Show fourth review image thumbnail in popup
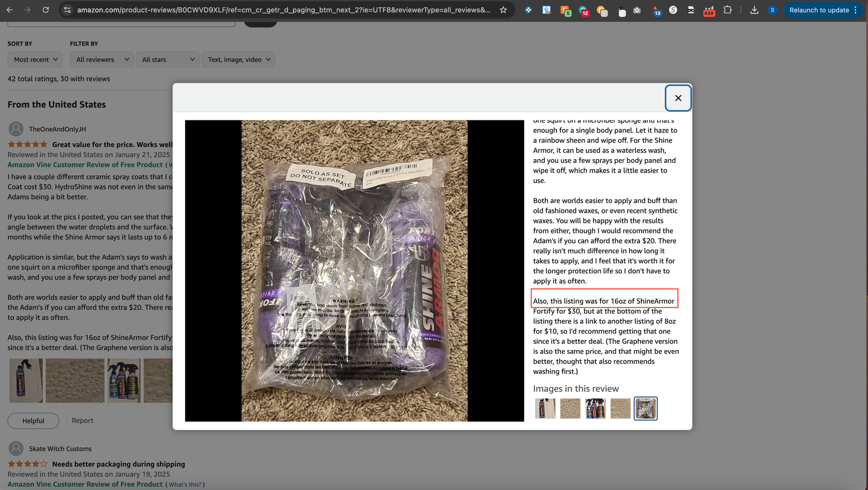Screen dimensions: 868x490 click(x=620, y=409)
